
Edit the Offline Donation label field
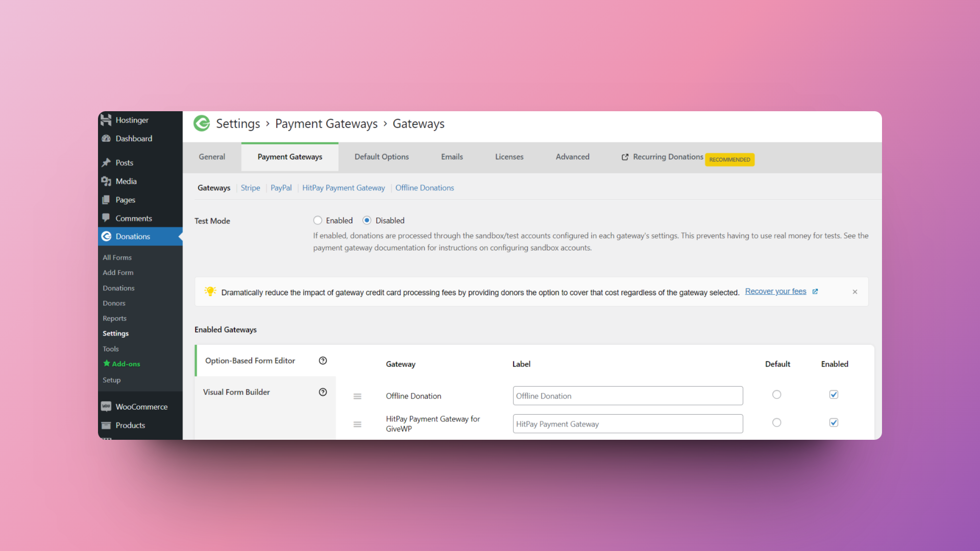[x=628, y=396]
